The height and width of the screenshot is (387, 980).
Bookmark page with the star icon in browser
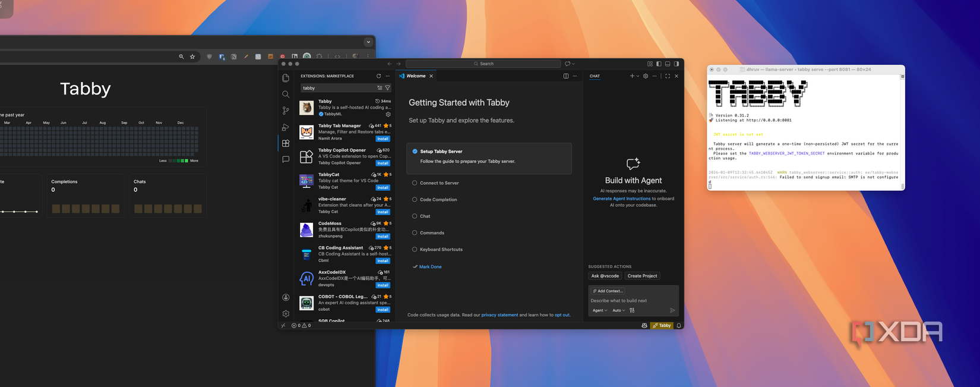pos(192,56)
